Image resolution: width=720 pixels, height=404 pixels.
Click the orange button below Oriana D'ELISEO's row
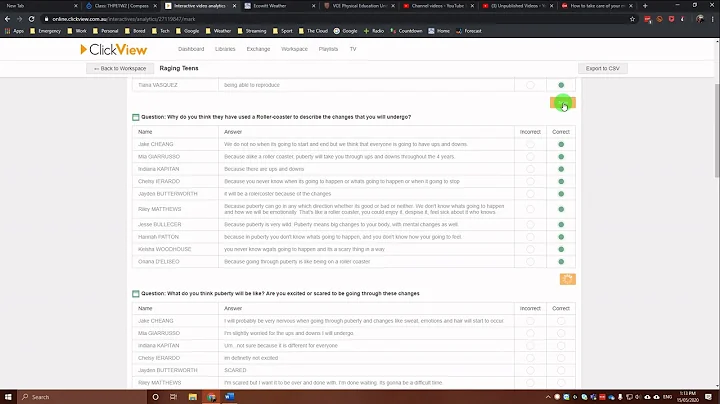pos(568,279)
